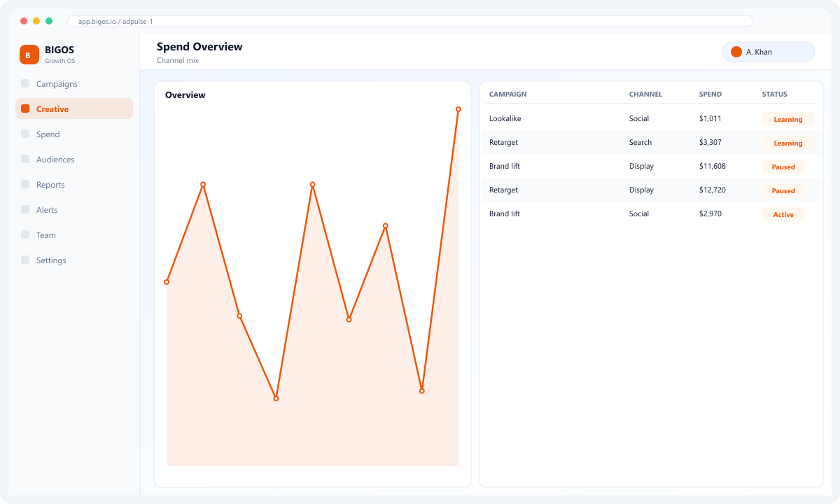Click the Learning badge in Lookalike row
Image resolution: width=840 pixels, height=504 pixels.
pyautogui.click(x=788, y=119)
